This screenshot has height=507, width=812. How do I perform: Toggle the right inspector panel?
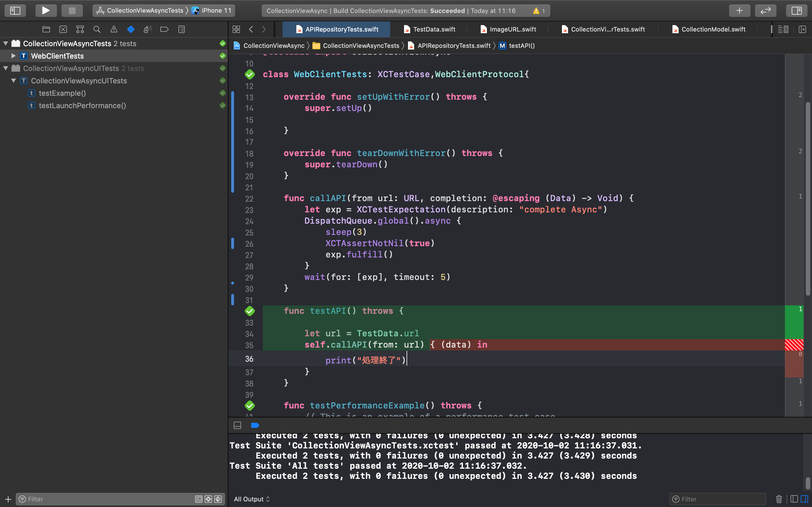pos(796,10)
